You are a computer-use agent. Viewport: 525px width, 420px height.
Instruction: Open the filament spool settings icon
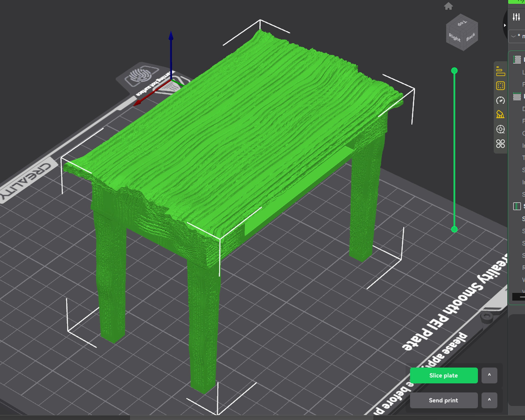(x=500, y=129)
